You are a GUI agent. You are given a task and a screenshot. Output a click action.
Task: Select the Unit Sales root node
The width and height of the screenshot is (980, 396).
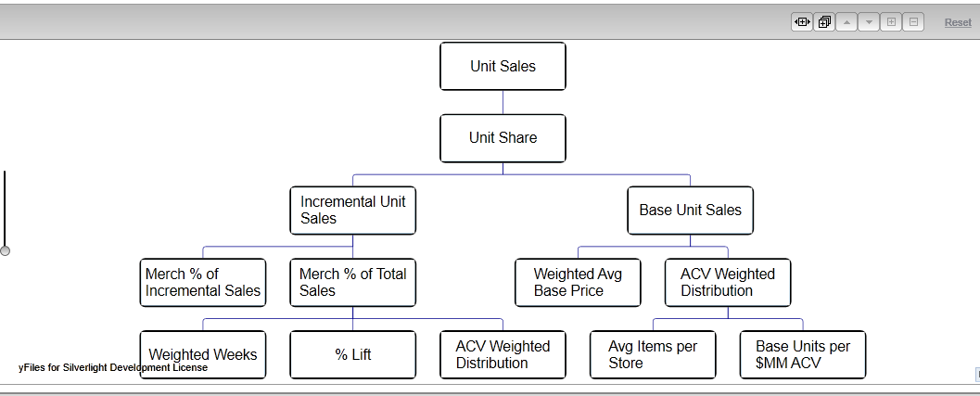tap(503, 66)
